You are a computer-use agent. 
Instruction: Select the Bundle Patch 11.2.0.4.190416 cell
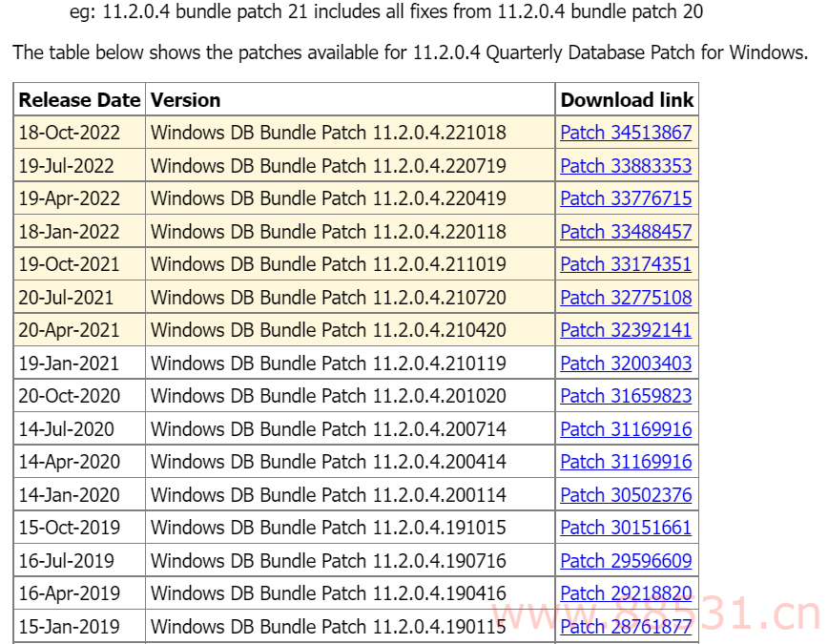tap(350, 593)
